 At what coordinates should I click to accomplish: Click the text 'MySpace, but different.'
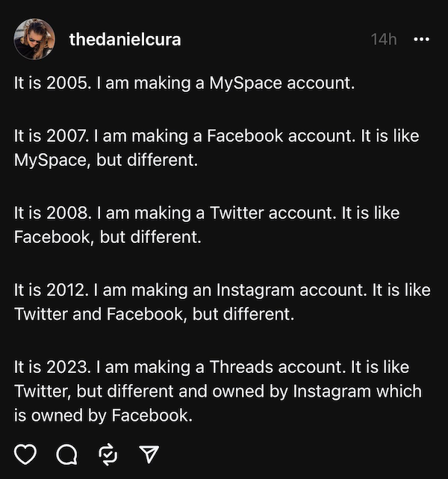point(106,160)
